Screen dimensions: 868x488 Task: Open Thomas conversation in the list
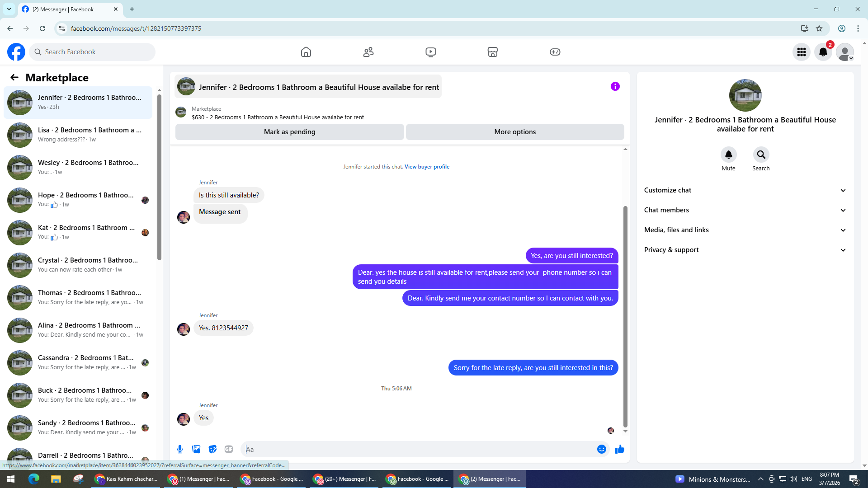[x=78, y=297]
